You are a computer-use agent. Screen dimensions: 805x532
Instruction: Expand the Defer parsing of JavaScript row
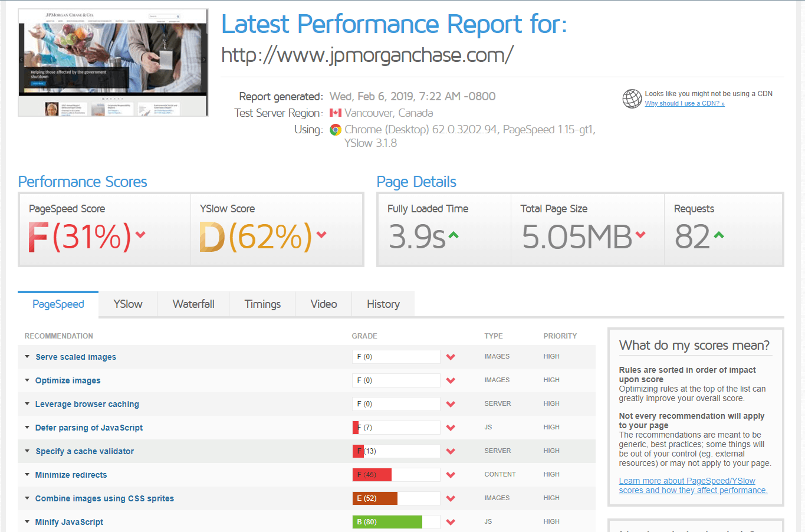(x=88, y=428)
